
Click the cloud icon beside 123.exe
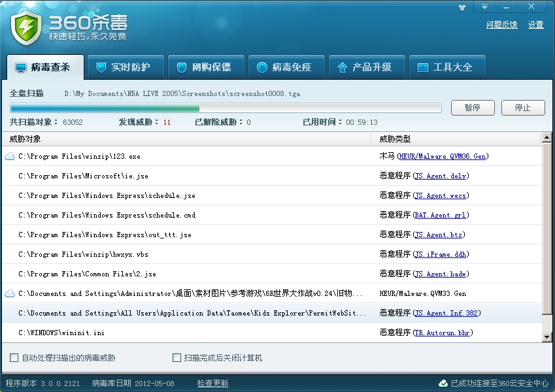point(10,156)
